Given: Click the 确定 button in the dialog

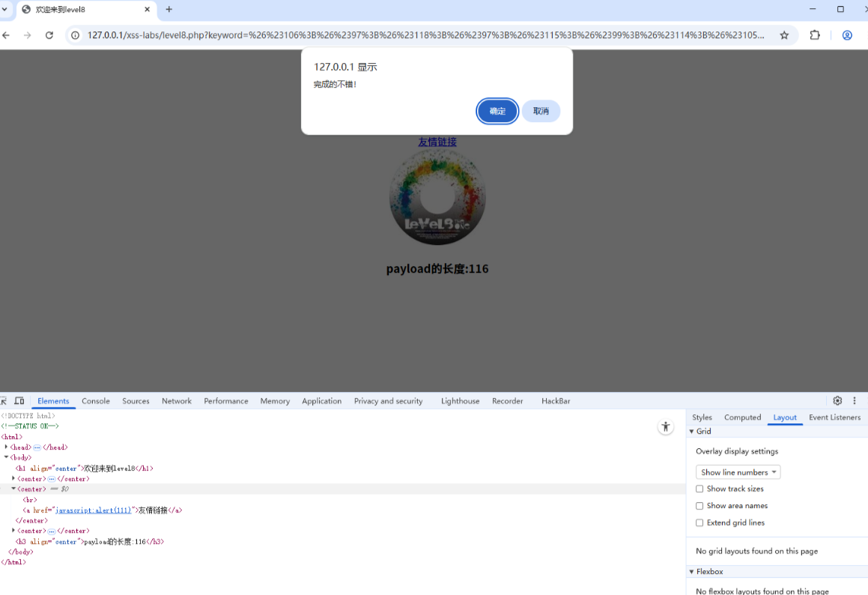Looking at the screenshot, I should [x=497, y=111].
